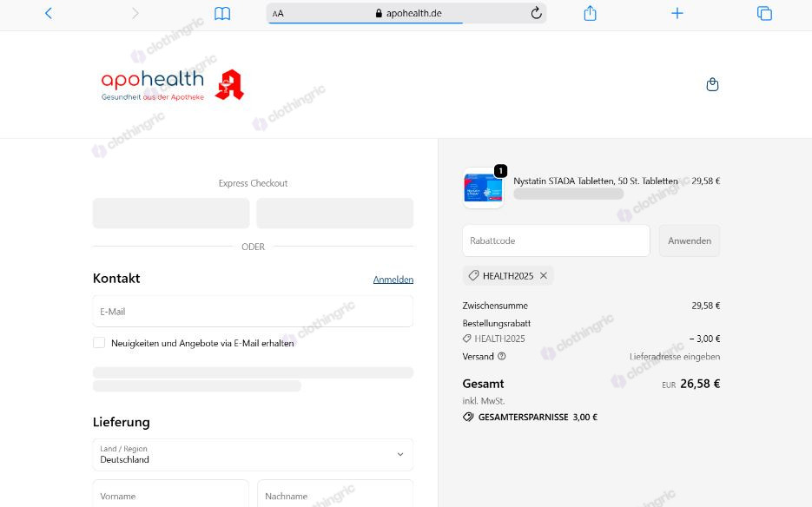Click the apohealth logo
The height and width of the screenshot is (507, 812).
coord(153,85)
